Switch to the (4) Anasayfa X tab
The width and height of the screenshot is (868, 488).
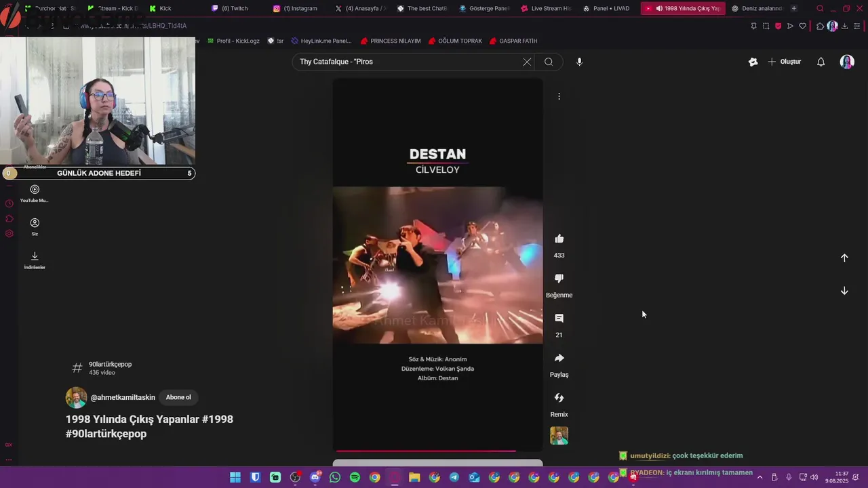tap(361, 8)
